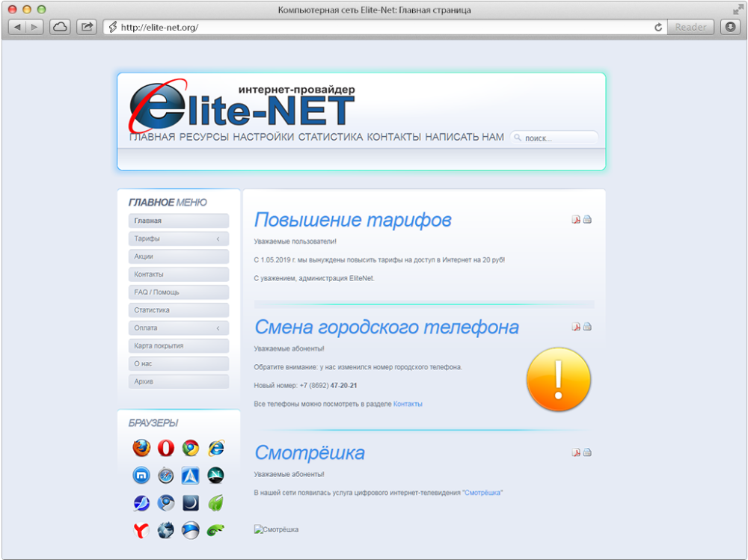This screenshot has height=560, width=748.
Task: Select КОНТАКТЫ in top navigation
Action: (393, 137)
